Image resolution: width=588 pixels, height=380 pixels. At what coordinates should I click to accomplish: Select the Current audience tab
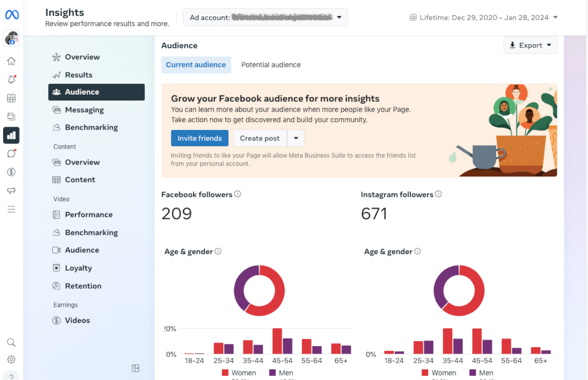pyautogui.click(x=195, y=64)
